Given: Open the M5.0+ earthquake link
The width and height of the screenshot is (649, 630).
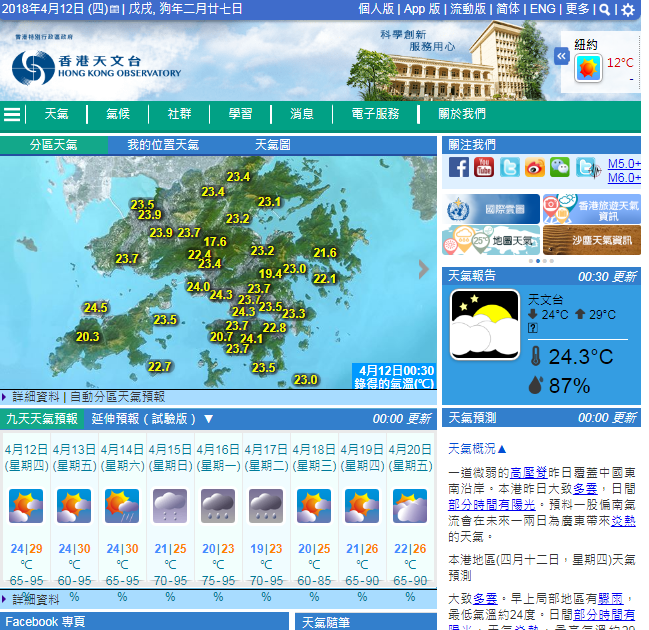Looking at the screenshot, I should [624, 163].
